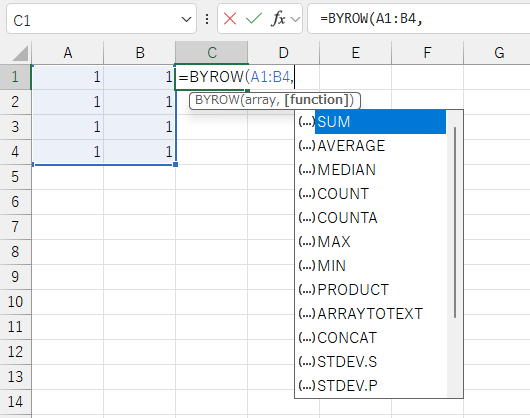Click cell B2 containing 1
Image resolution: width=530 pixels, height=418 pixels.
[x=140, y=102]
